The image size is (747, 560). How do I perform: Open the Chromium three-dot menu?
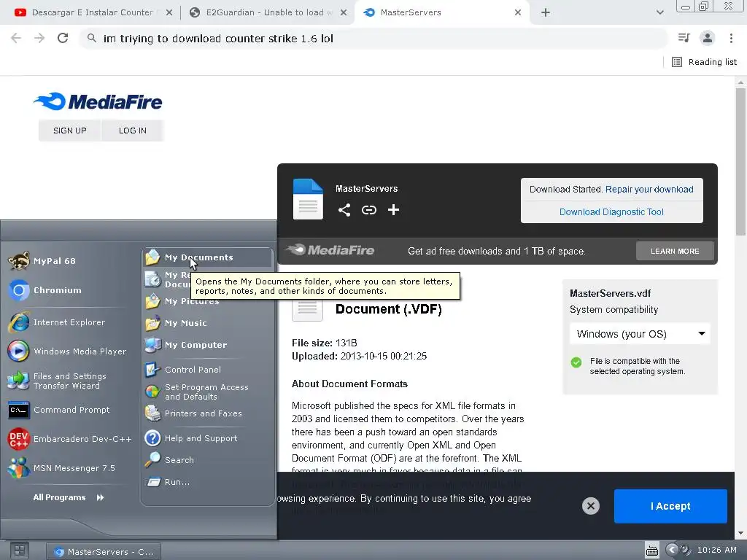pyautogui.click(x=731, y=38)
